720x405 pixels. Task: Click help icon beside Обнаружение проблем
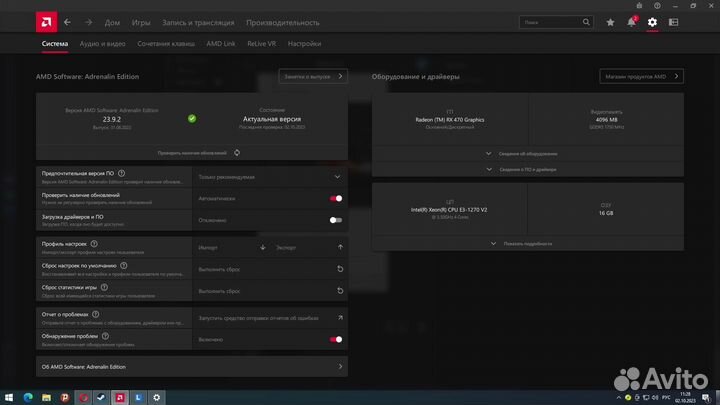[105, 336]
